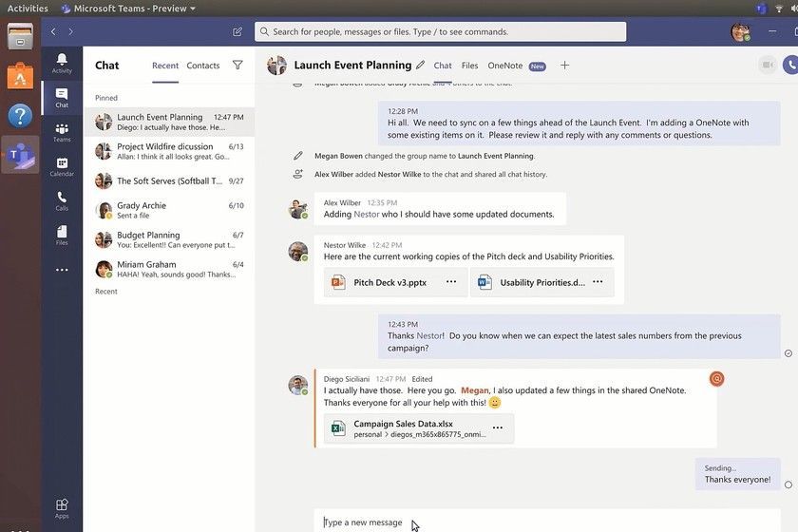
Task: Open Campaign Sales Data.xlsx attachment
Action: point(419,428)
